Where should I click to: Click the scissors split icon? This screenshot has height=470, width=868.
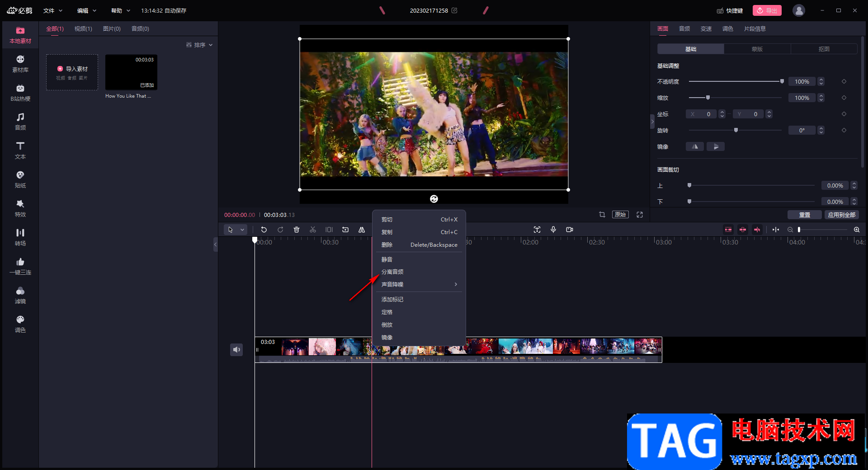313,230
